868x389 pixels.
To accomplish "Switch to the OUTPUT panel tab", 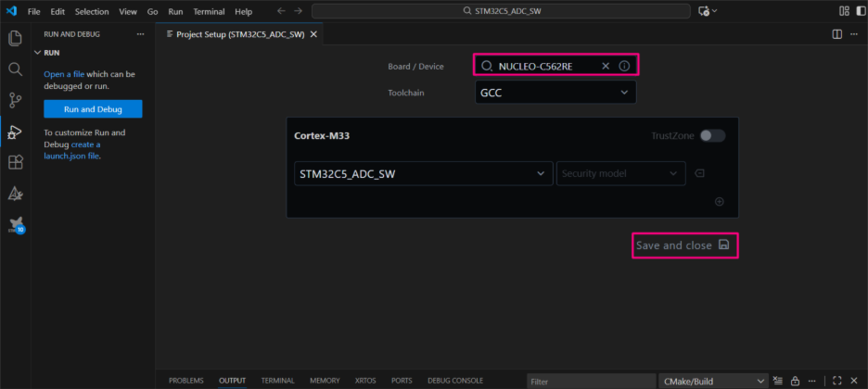I will coord(232,381).
